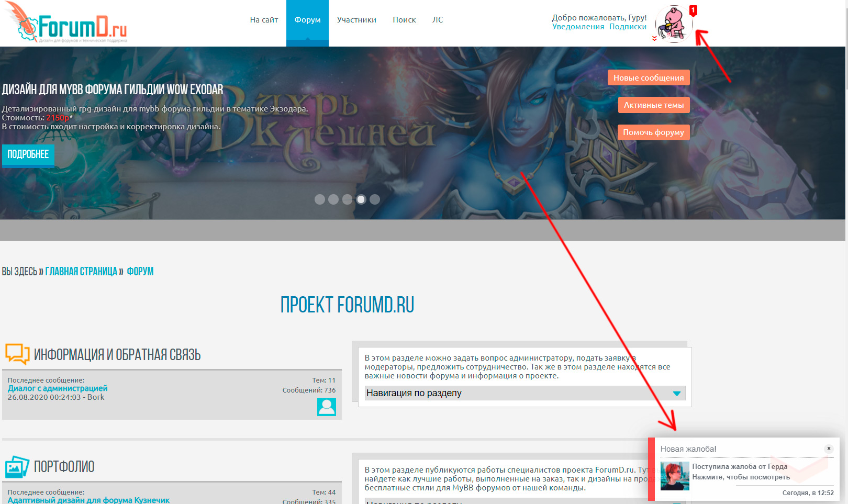Click the last poster avatar icon
Image resolution: width=848 pixels, height=504 pixels.
coord(327,407)
